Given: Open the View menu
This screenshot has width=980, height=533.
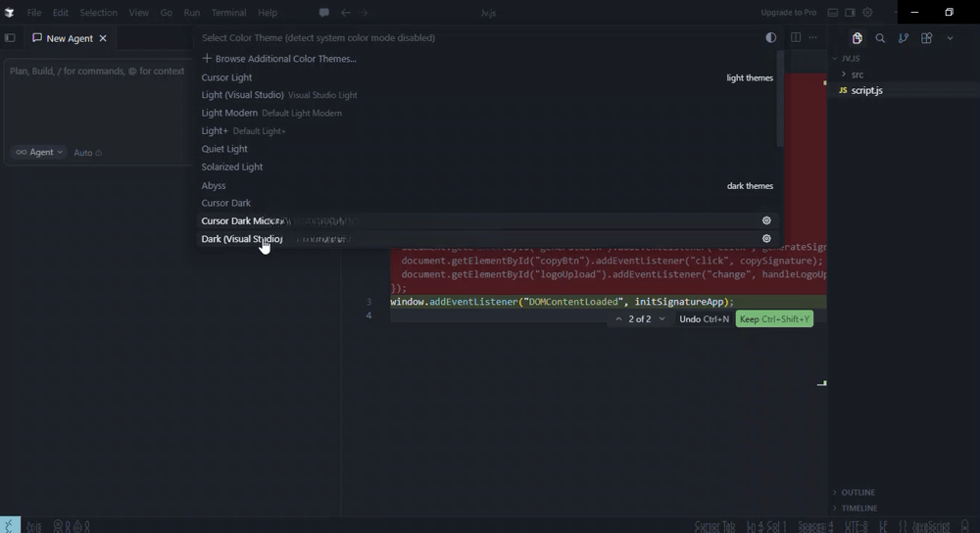Looking at the screenshot, I should (x=139, y=13).
